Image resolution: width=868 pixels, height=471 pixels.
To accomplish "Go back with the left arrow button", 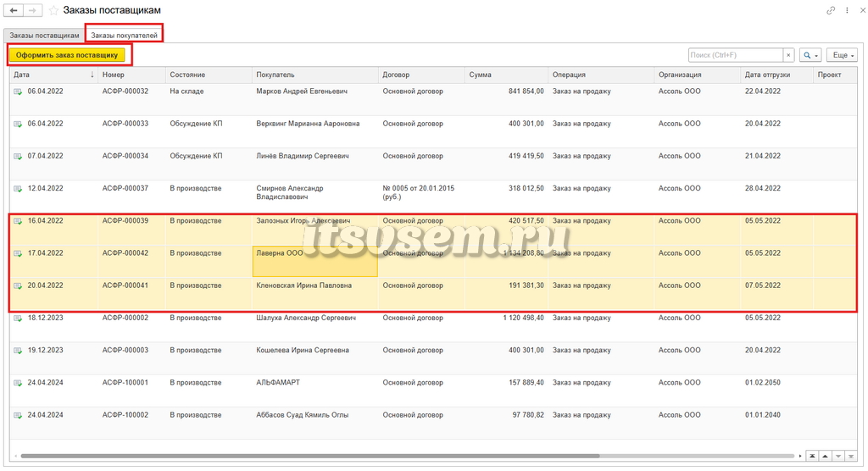I will pos(14,10).
